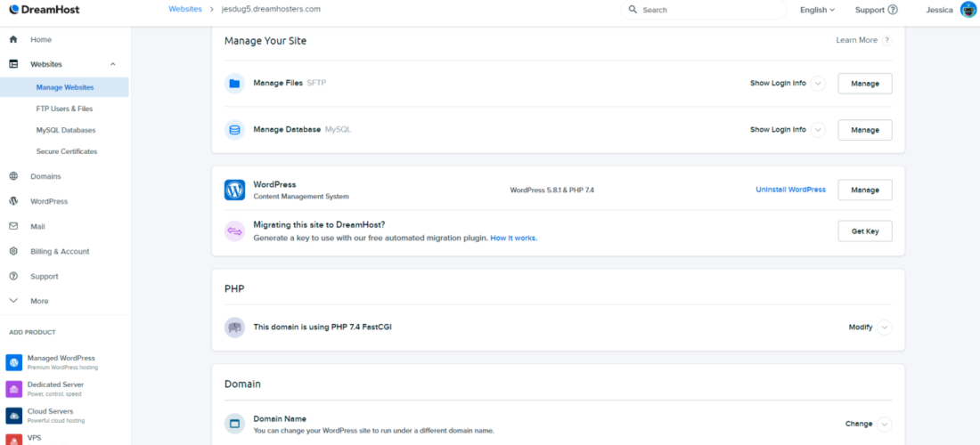Click 'This domain is using PHP 7.4 FastCGI'
Image resolution: width=980 pixels, height=445 pixels.
[323, 327]
